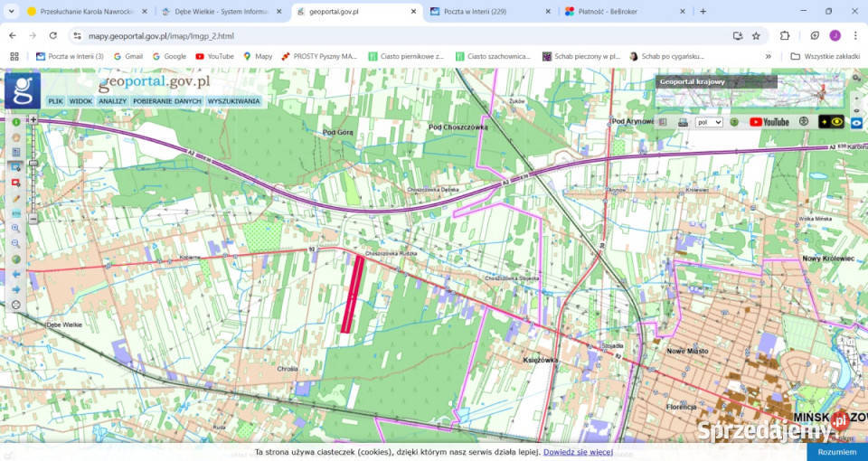The height and width of the screenshot is (461, 868).
Task: Toggle the blue eye accessibility button
Action: click(x=856, y=122)
